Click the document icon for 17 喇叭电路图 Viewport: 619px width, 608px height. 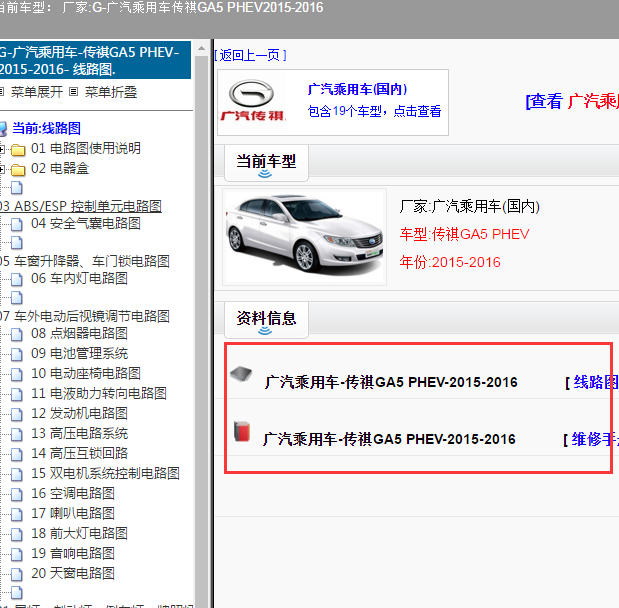click(17, 514)
